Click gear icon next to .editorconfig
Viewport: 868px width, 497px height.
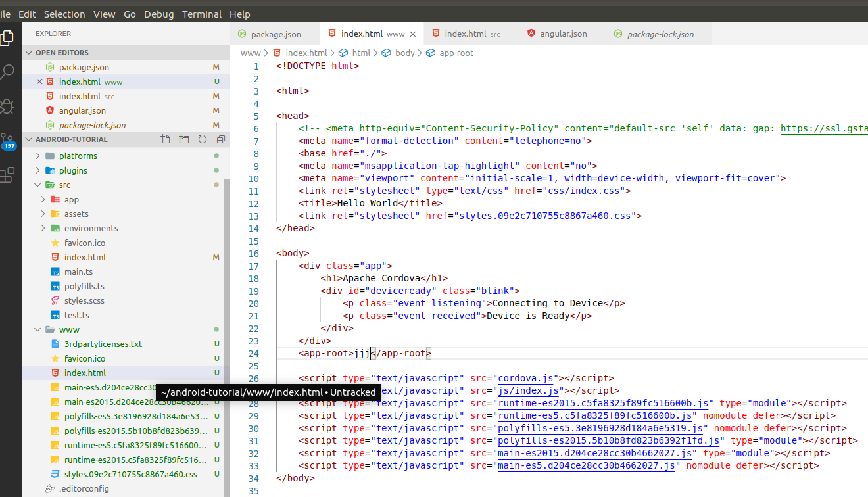[49, 488]
